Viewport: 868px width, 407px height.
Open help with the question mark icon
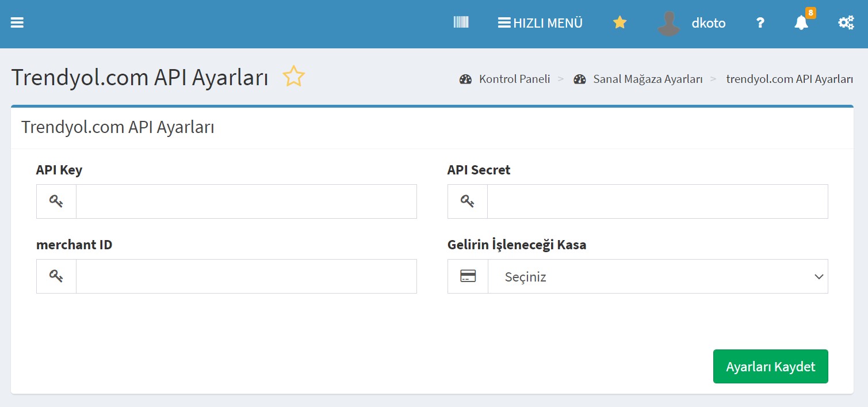click(760, 23)
